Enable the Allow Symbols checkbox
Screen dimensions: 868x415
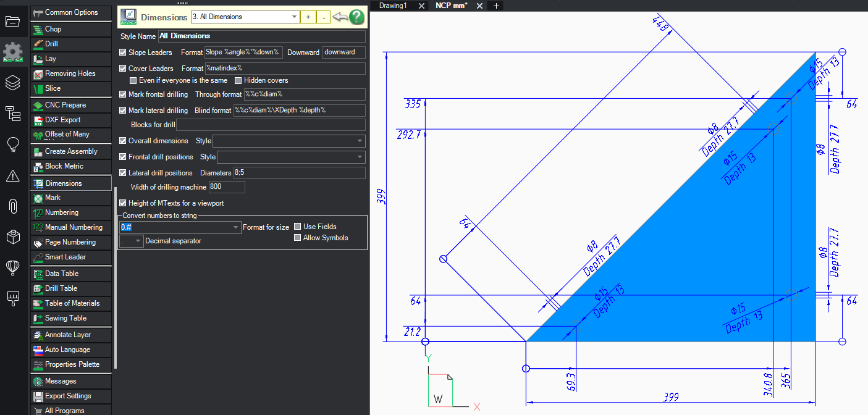298,238
